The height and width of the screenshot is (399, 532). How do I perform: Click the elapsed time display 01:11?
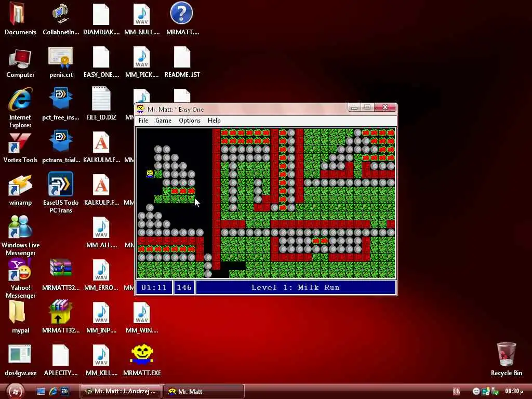(x=154, y=287)
